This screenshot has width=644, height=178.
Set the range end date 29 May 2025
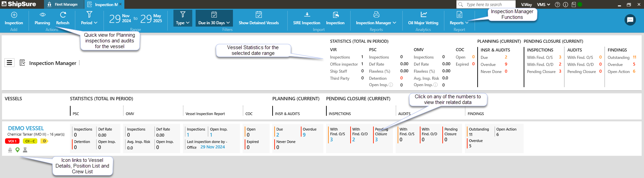point(151,19)
